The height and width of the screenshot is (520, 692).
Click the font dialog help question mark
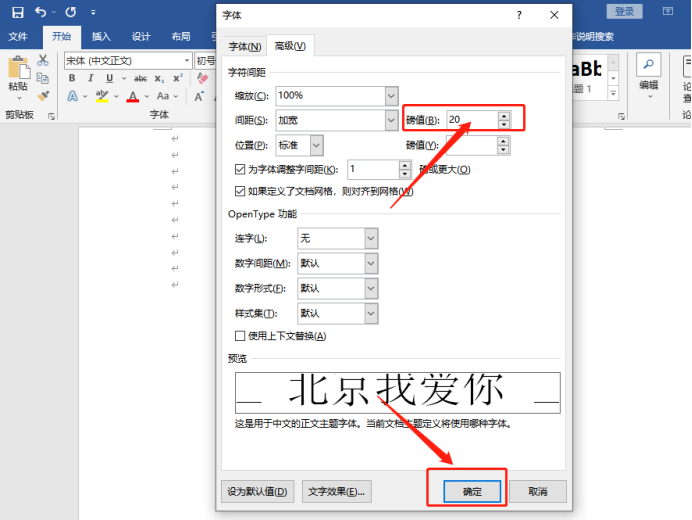pyautogui.click(x=519, y=15)
